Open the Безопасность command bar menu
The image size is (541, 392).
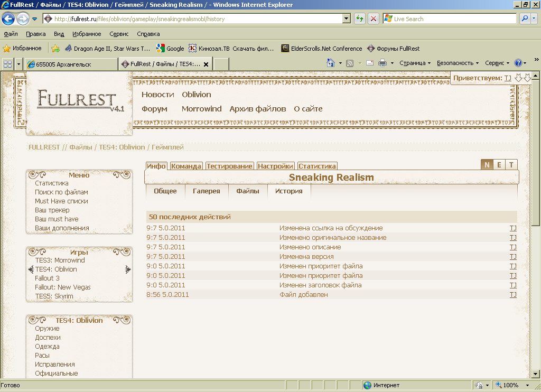click(458, 63)
